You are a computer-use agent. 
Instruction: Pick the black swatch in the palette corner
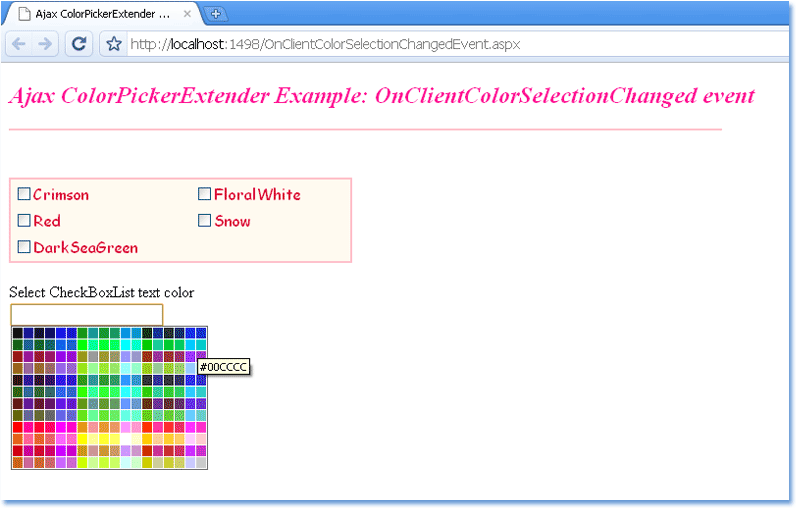17,333
